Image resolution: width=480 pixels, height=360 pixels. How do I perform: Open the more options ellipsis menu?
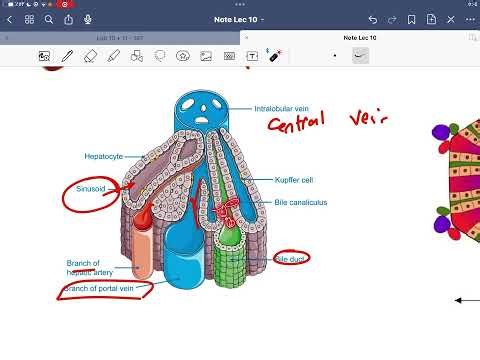coord(470,20)
